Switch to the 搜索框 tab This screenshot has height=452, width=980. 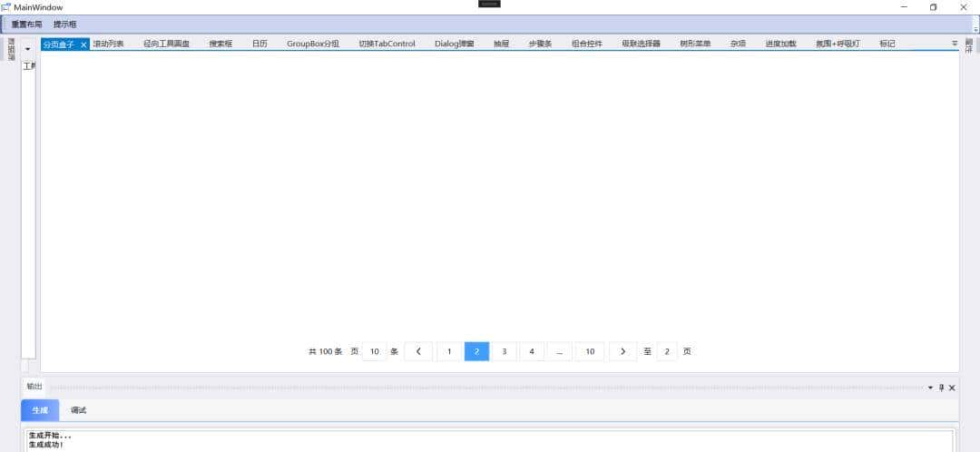coord(220,44)
